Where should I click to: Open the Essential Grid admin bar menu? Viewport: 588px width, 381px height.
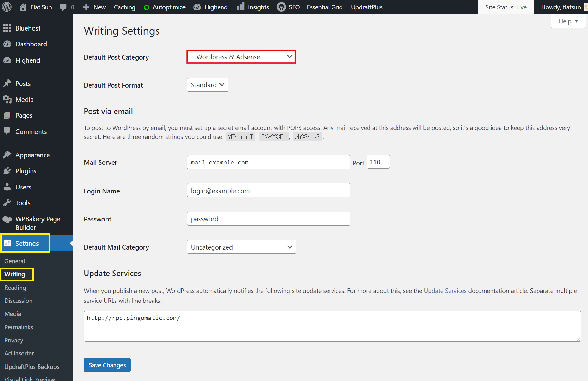point(325,7)
